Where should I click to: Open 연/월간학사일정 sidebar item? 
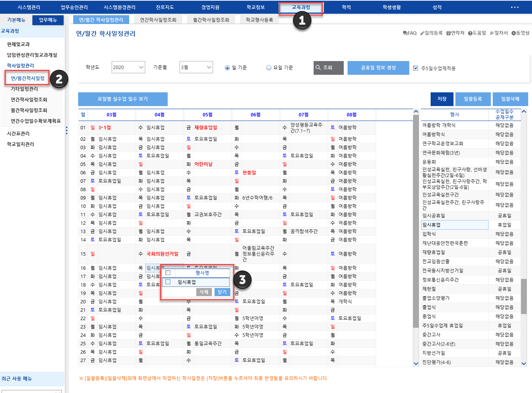27,78
